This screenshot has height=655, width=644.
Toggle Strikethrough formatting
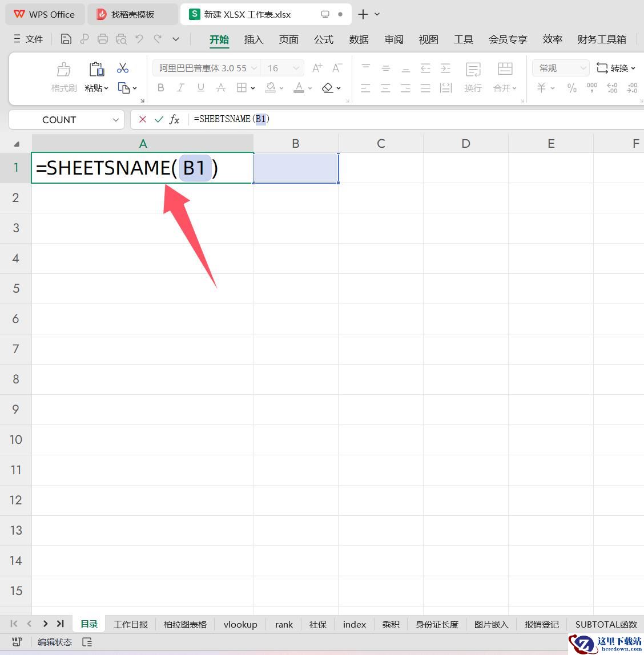(x=220, y=88)
